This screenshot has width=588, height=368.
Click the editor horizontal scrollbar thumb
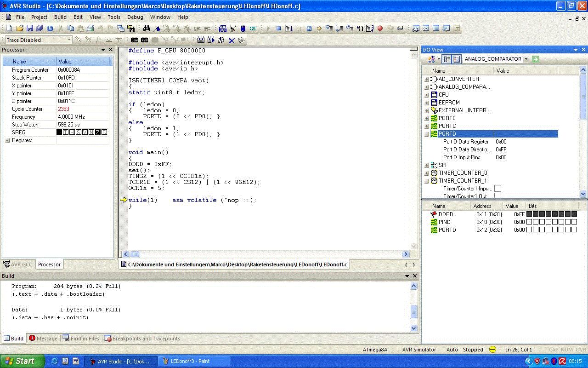pos(135,254)
